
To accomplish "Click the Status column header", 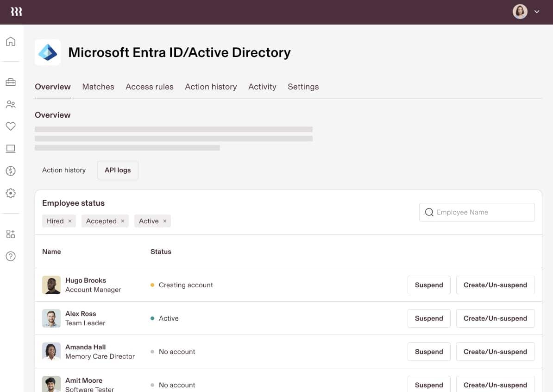I will (x=161, y=252).
